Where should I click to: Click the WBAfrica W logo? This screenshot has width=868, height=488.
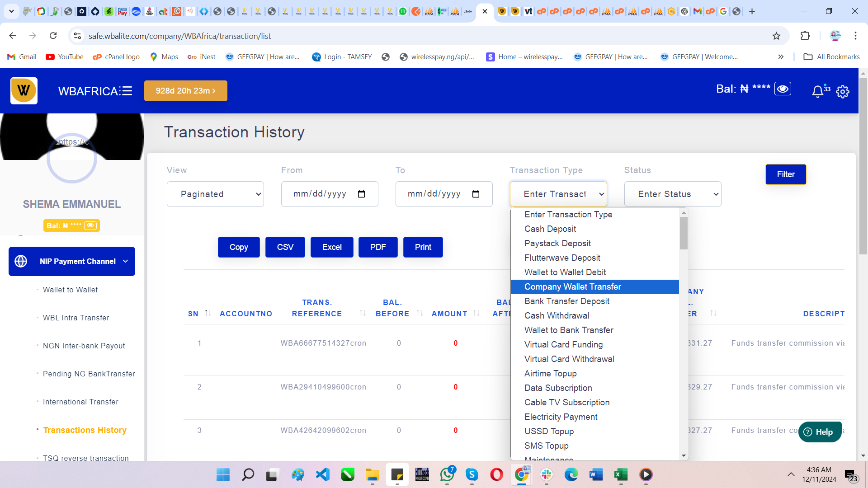point(24,91)
